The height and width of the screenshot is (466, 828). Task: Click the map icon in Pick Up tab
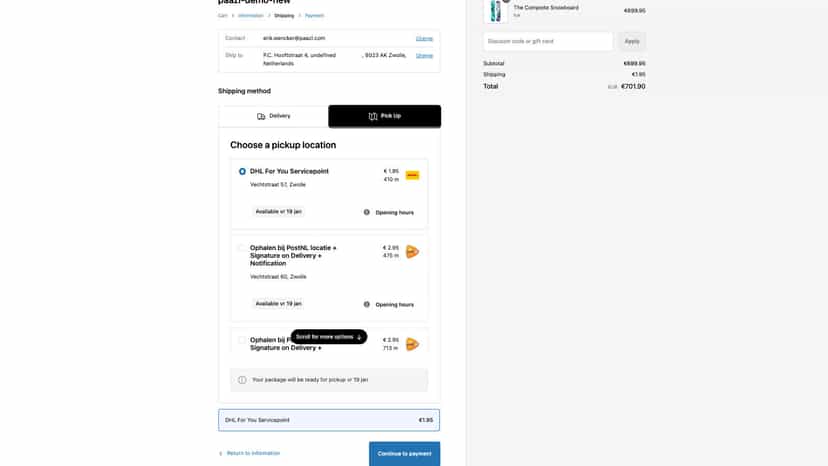373,116
